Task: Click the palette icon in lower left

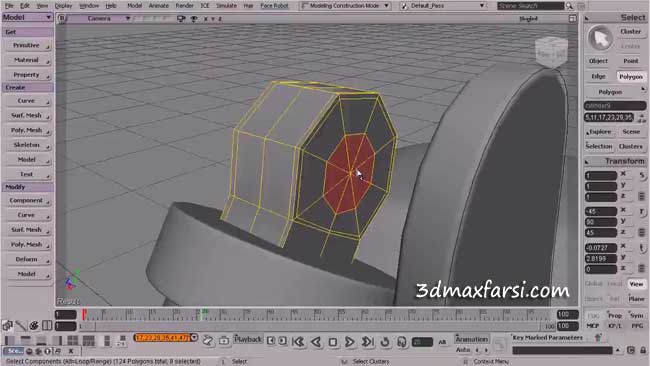Action: 34,325
